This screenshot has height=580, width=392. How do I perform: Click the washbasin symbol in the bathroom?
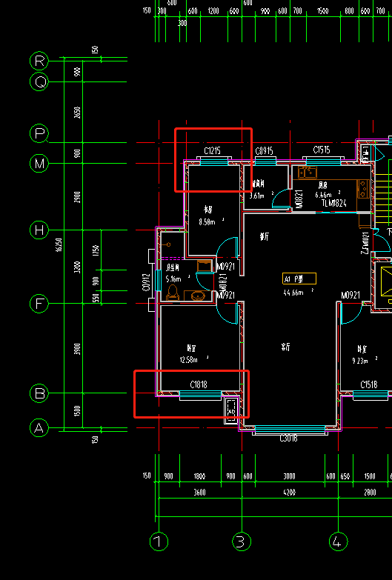199,296
